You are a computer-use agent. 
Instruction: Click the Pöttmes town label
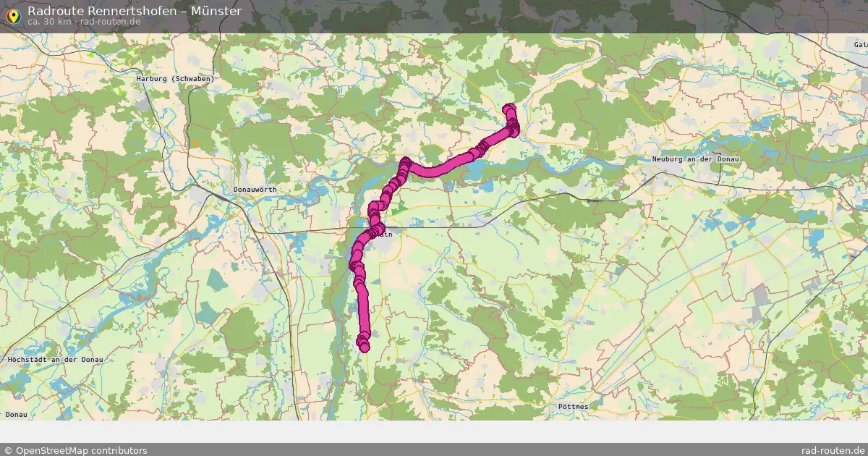coord(573,407)
